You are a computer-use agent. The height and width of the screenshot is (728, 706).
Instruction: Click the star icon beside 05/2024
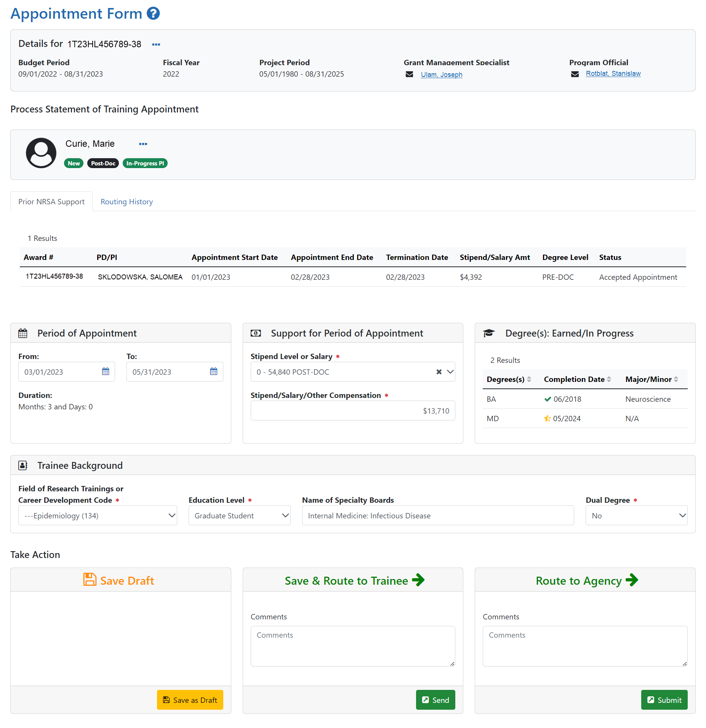pyautogui.click(x=547, y=418)
